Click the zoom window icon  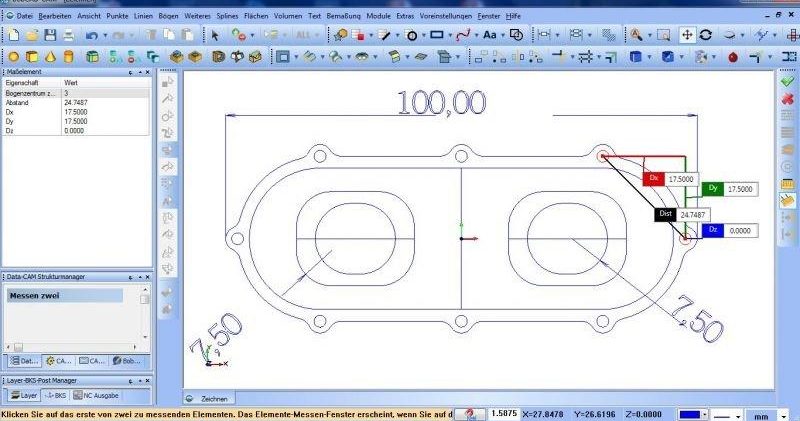click(663, 35)
